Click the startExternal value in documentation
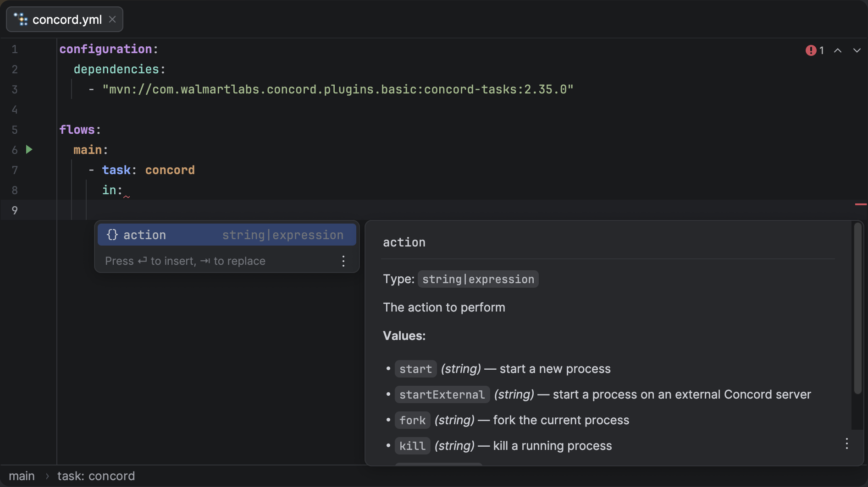Viewport: 868px width, 487px height. tap(442, 394)
